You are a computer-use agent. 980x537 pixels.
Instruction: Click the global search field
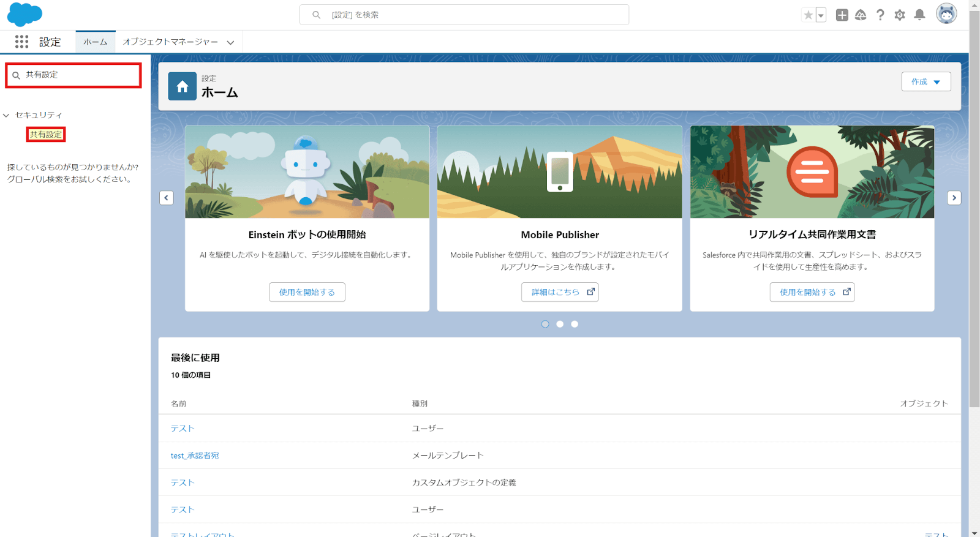point(464,15)
